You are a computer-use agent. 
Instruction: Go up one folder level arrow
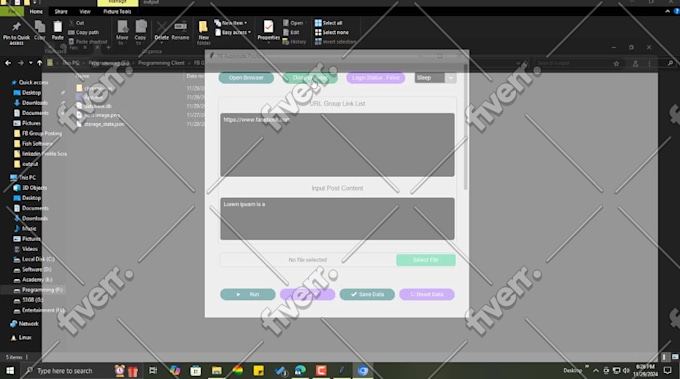click(39, 63)
